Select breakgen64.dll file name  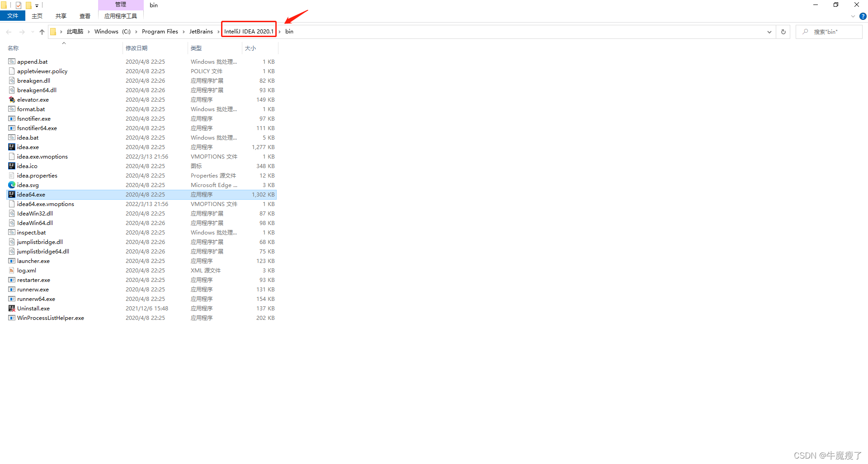(x=37, y=90)
